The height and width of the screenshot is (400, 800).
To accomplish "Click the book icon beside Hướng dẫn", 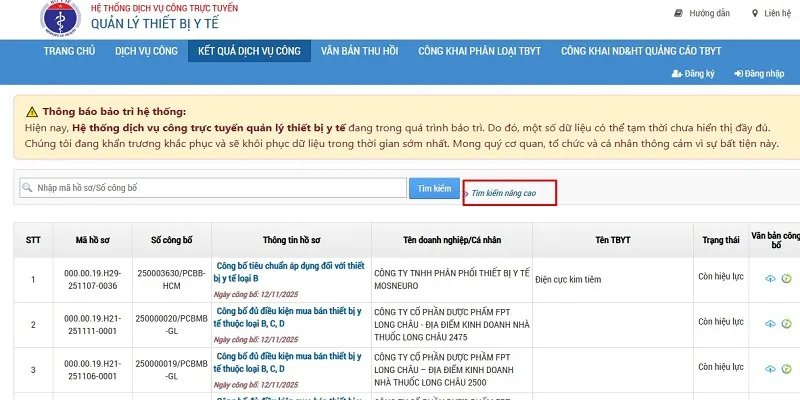I will click(678, 13).
